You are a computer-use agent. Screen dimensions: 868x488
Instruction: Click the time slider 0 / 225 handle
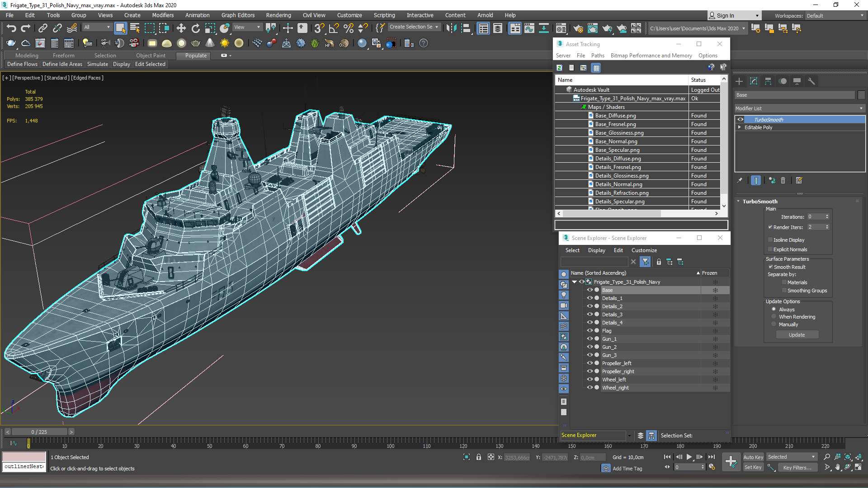pos(39,432)
